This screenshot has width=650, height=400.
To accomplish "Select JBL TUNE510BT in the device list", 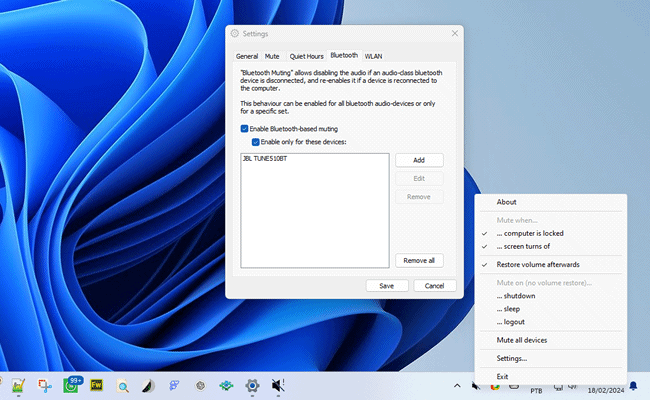I will click(265, 158).
